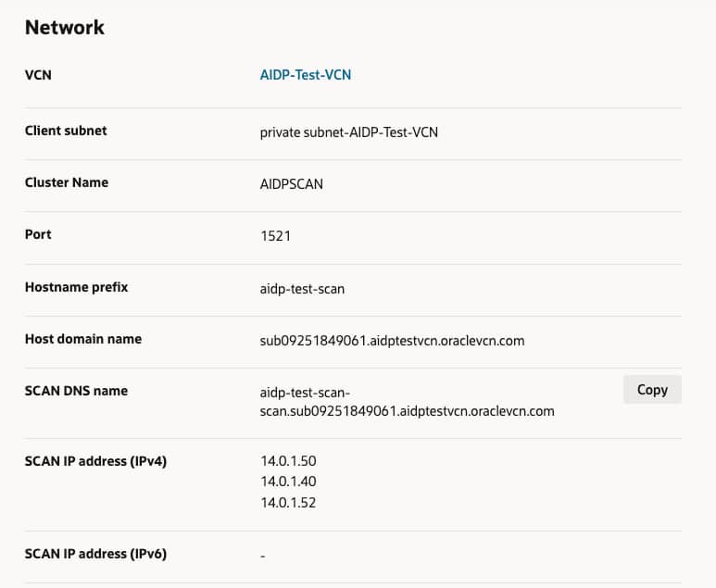
Task: Click the SCAN IP address (IPv6) label
Action: (95, 554)
